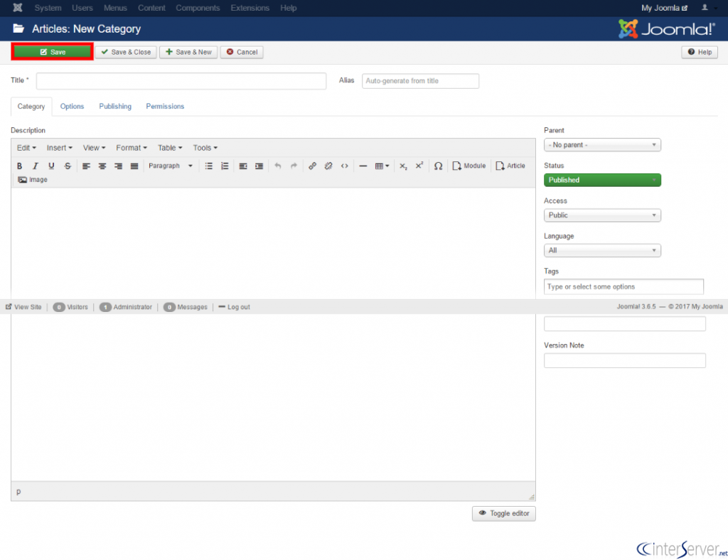Click the Save & Close button
The height and width of the screenshot is (560, 728).
tap(126, 52)
